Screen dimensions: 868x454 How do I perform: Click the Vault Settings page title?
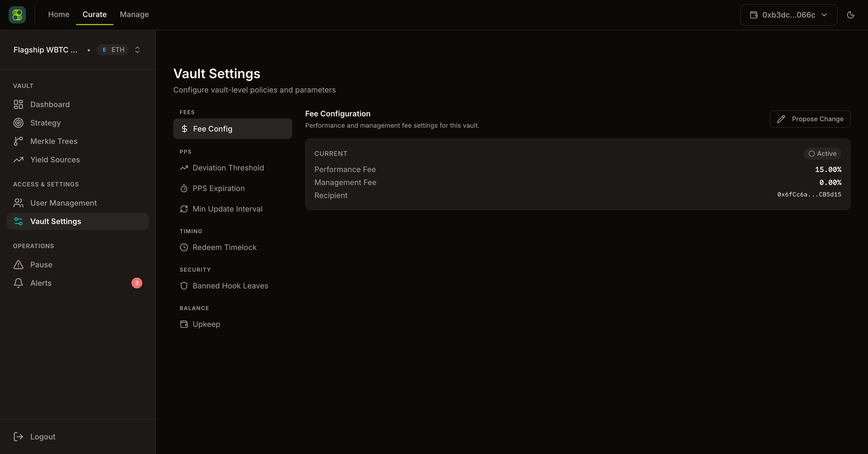click(x=217, y=74)
